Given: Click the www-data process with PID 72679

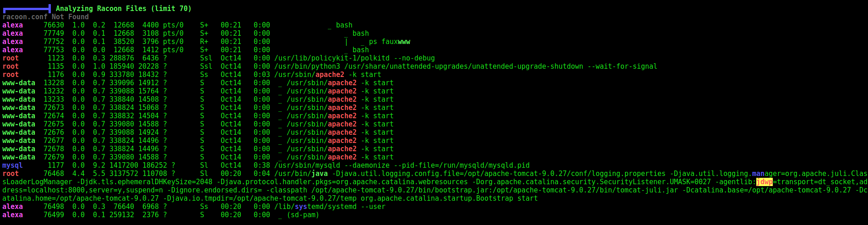Looking at the screenshot, I should 198,157.
